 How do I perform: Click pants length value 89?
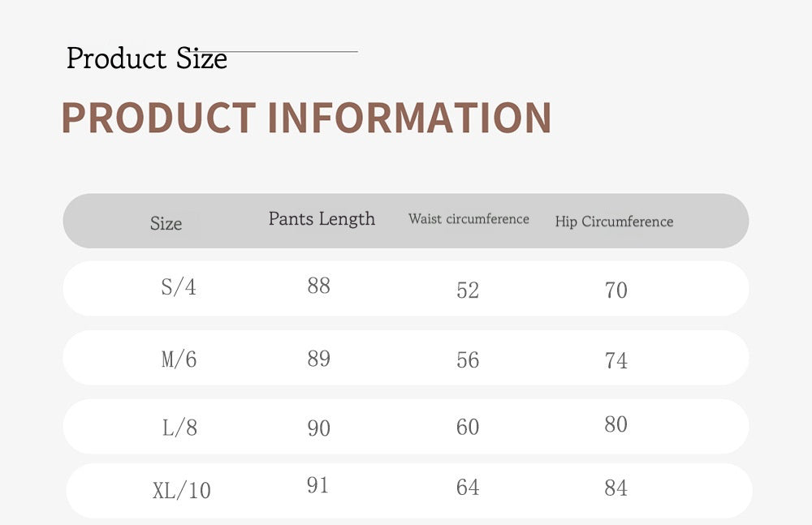pyautogui.click(x=318, y=359)
